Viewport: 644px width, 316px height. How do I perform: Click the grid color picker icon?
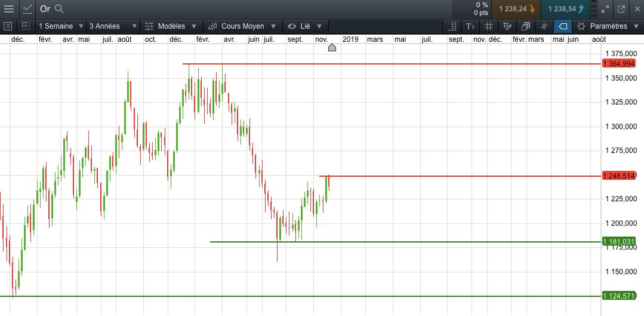point(507,26)
